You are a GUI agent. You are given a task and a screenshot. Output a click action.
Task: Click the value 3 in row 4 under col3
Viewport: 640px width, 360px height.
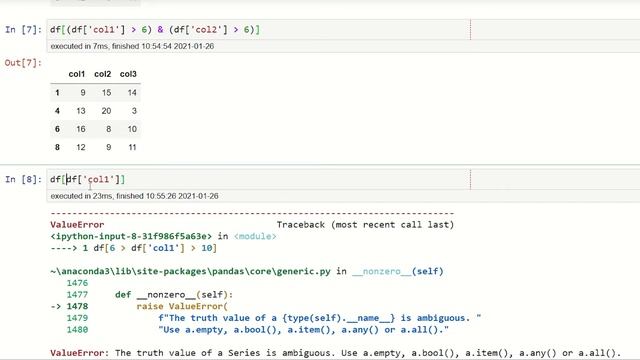(134, 111)
